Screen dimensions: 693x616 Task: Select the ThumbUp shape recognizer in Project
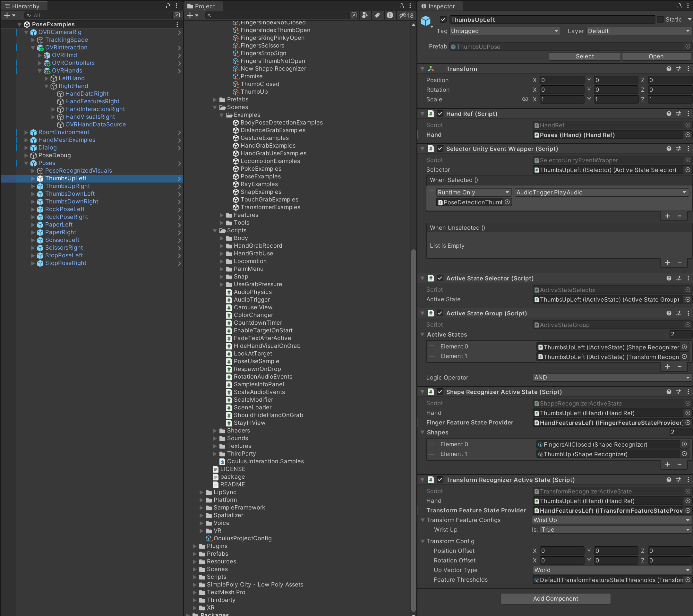coord(254,91)
